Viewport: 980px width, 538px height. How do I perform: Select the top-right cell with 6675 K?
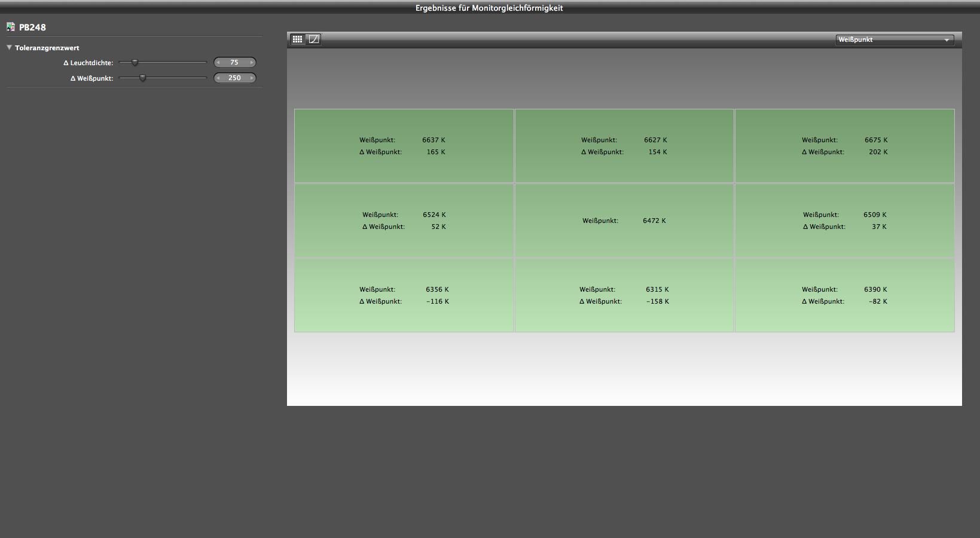tap(844, 146)
